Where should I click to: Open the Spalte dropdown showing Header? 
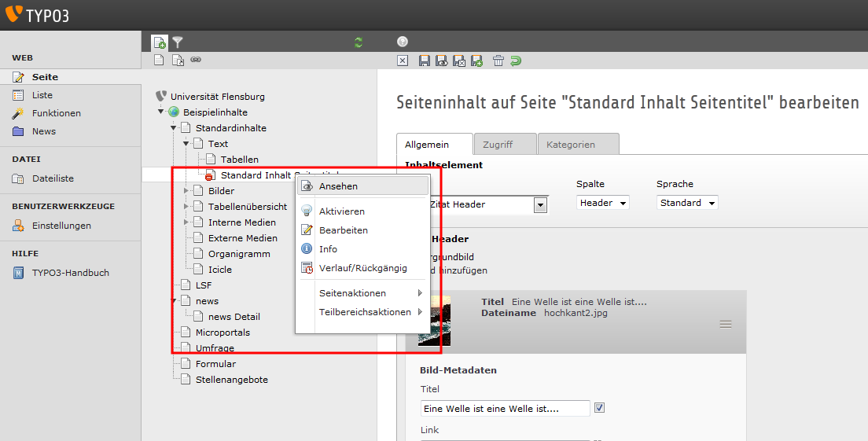(x=603, y=203)
